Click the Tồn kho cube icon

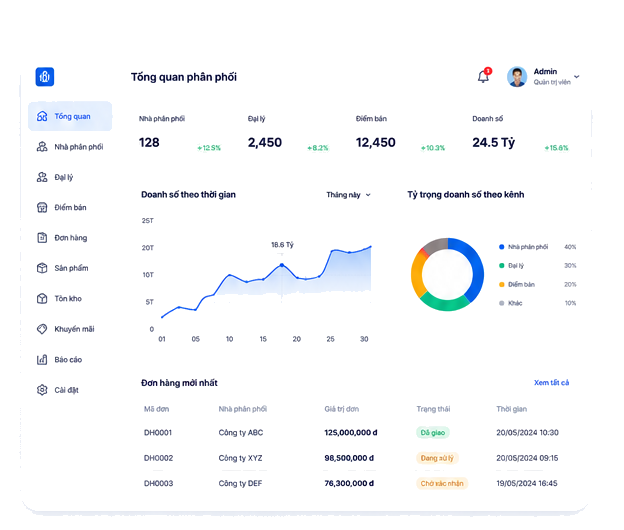42,298
